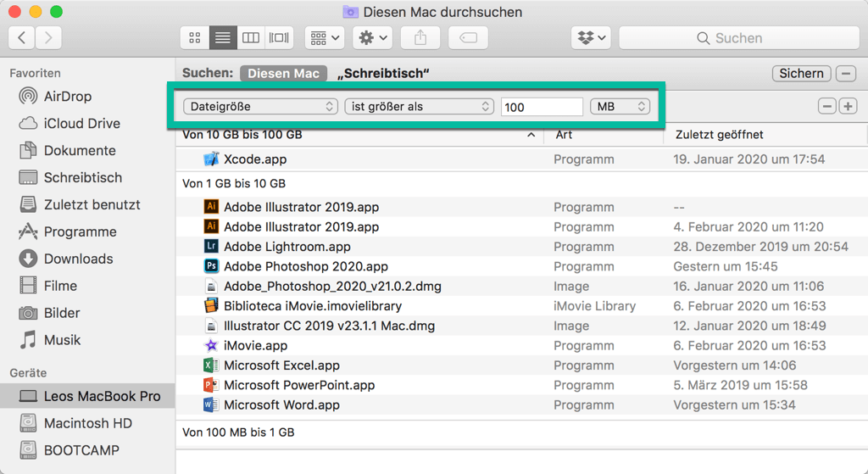Click the Favoriten sidebar section heading
Screen dimensions: 868x474
pos(35,73)
